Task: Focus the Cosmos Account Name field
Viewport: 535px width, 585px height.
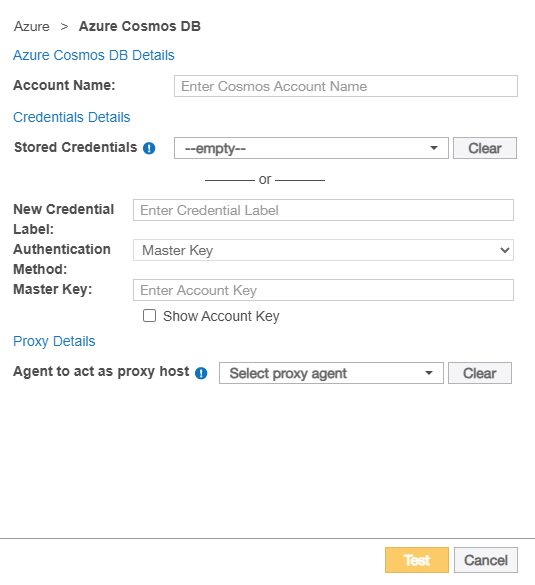Action: pyautogui.click(x=345, y=86)
